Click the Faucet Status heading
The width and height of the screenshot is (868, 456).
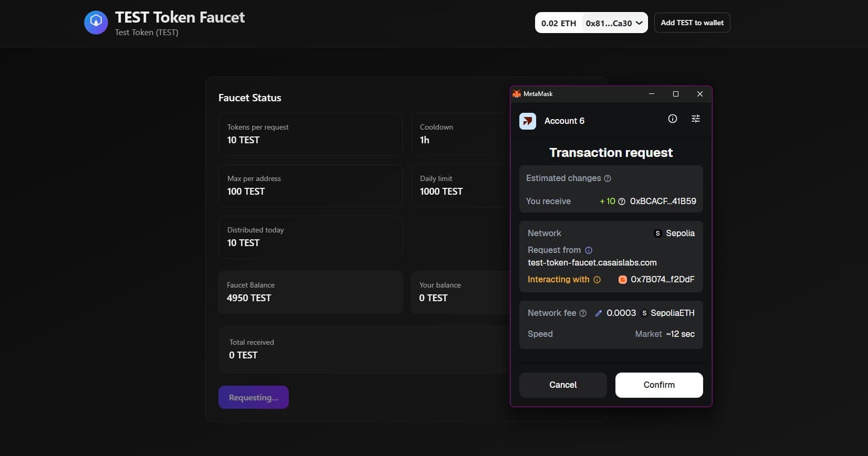point(250,98)
